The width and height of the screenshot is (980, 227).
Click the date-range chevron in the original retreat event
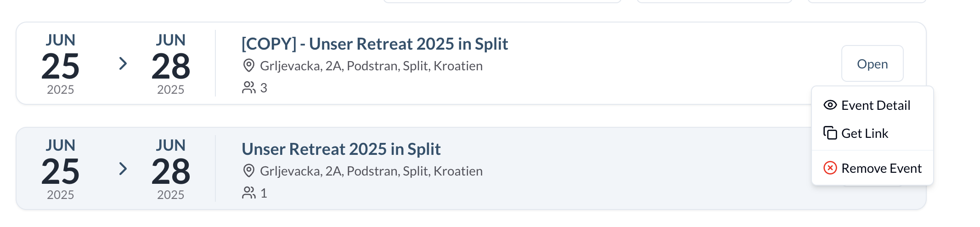pyautogui.click(x=123, y=169)
